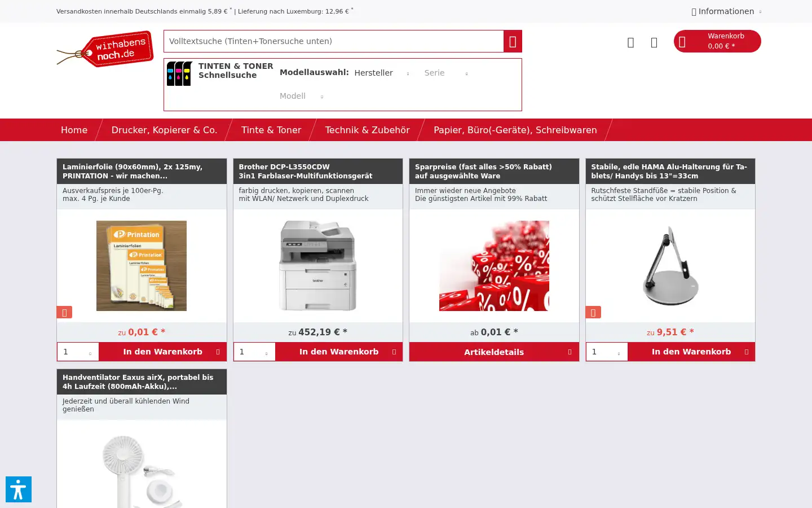The image size is (812, 508).
Task: Click the red badge on the Laminierfolie image
Action: point(64,312)
